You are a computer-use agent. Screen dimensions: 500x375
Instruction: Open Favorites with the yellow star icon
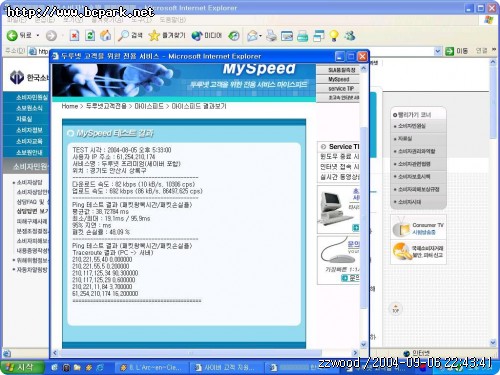[x=167, y=35]
